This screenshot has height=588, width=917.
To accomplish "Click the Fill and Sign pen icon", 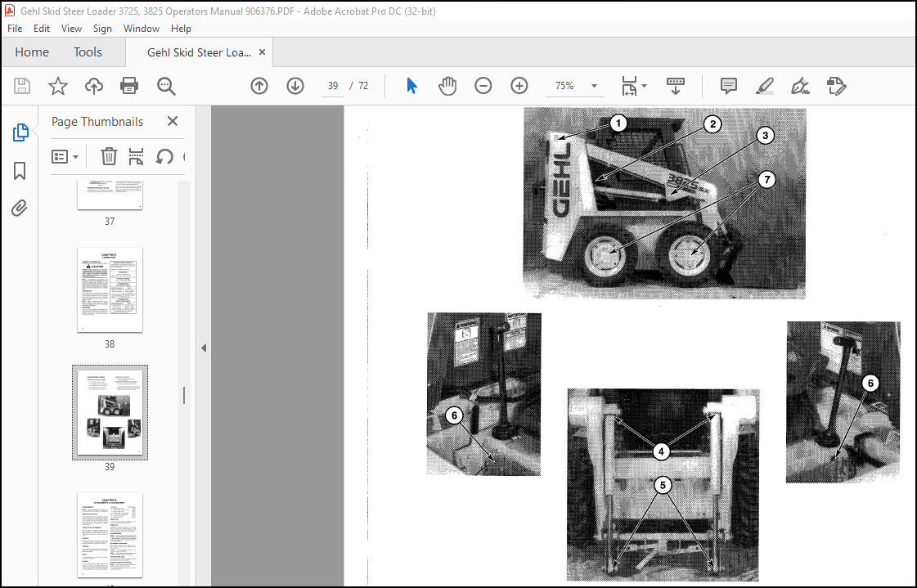I will 800,86.
